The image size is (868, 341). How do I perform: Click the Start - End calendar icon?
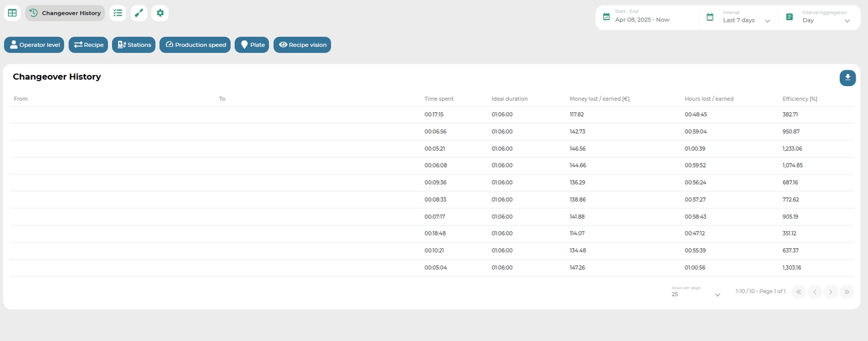(x=606, y=17)
